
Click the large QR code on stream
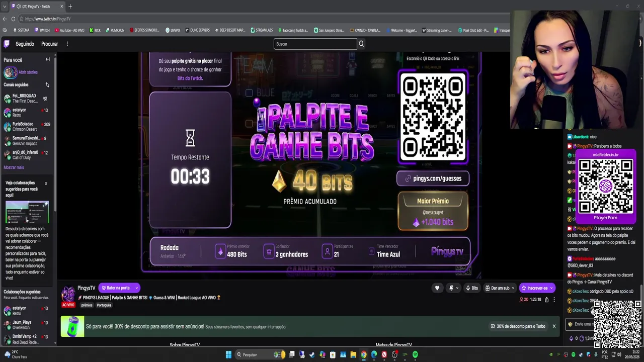(x=433, y=117)
